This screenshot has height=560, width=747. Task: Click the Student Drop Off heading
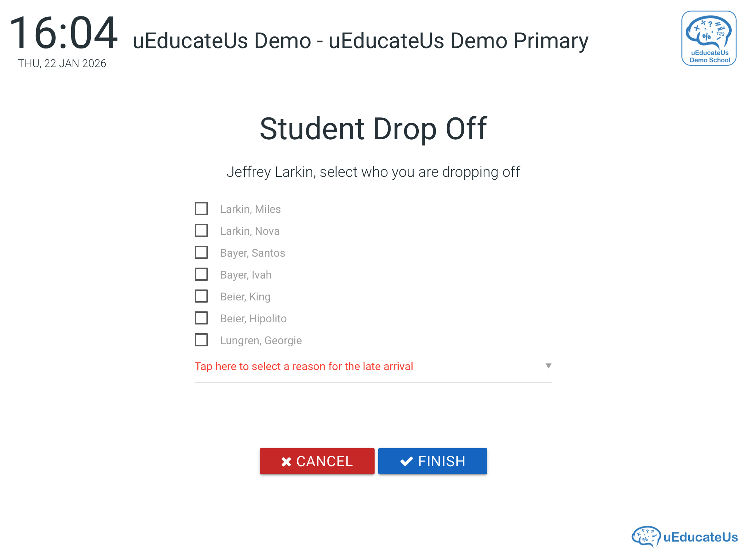click(373, 129)
